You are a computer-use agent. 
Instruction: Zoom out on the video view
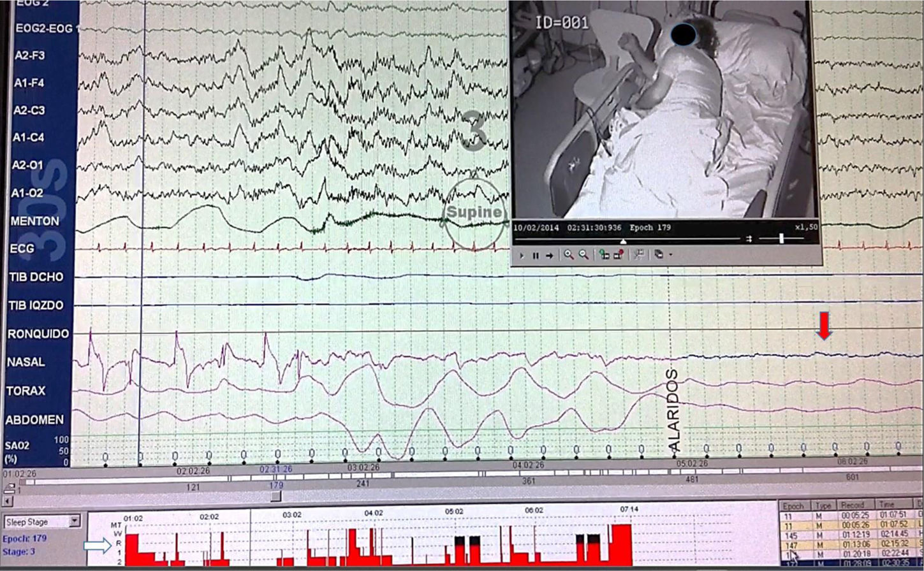583,255
